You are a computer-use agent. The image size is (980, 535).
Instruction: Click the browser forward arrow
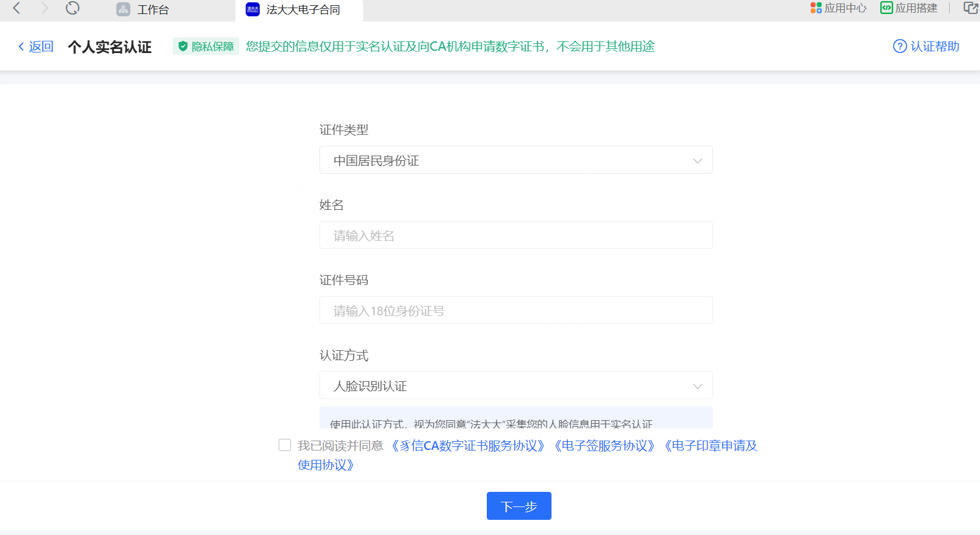point(44,8)
